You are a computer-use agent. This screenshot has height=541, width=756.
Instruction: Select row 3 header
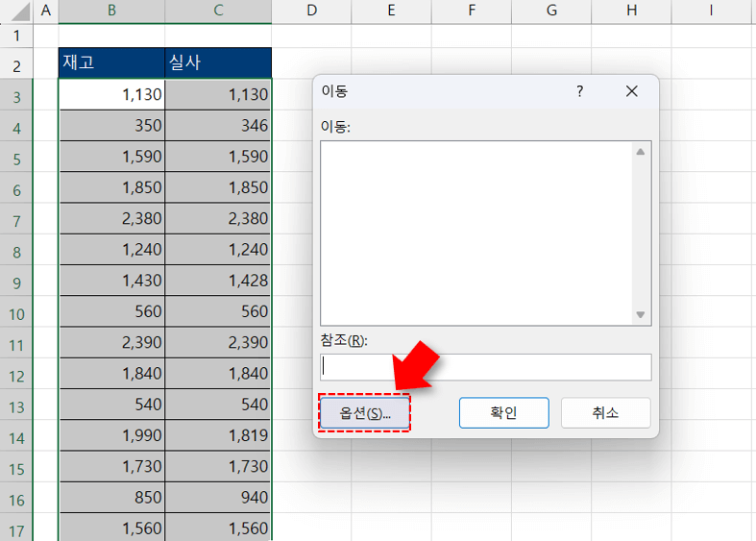(x=16, y=95)
